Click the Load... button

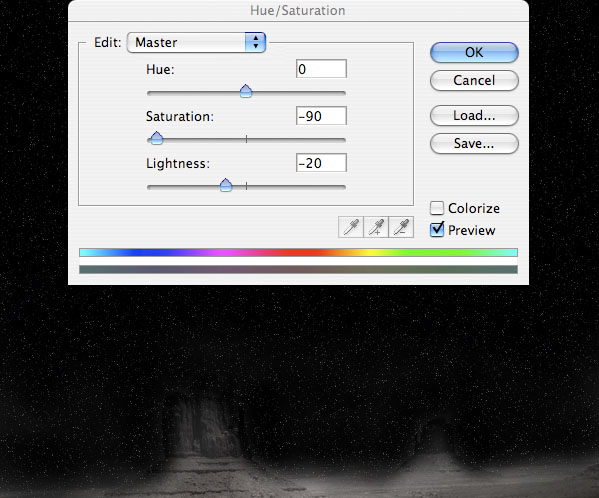(x=474, y=115)
